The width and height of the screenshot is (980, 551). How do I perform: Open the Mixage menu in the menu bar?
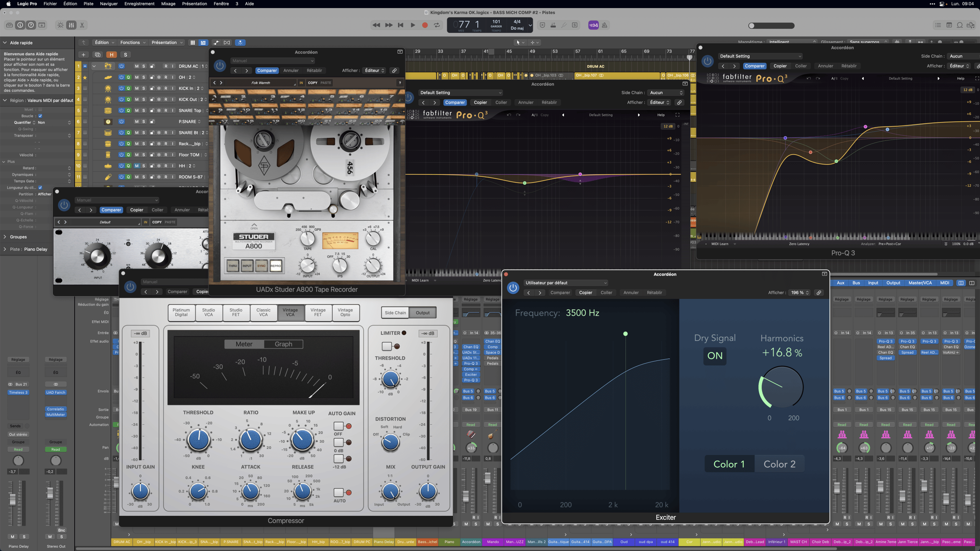click(x=168, y=4)
